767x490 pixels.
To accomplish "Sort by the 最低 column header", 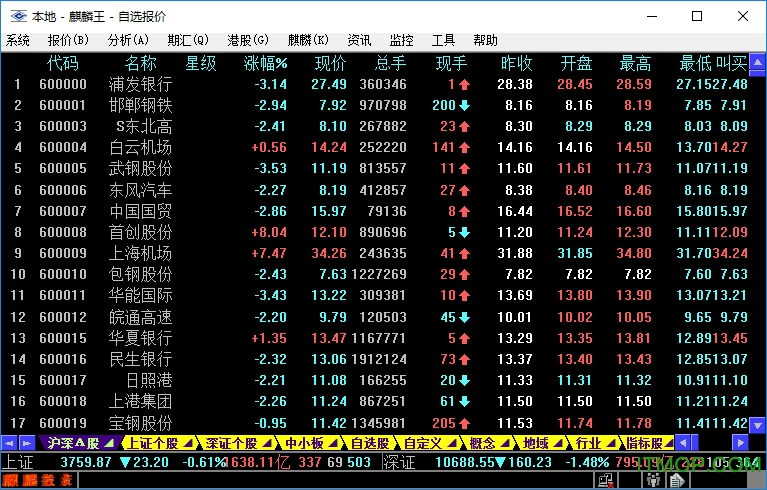I will pos(695,63).
